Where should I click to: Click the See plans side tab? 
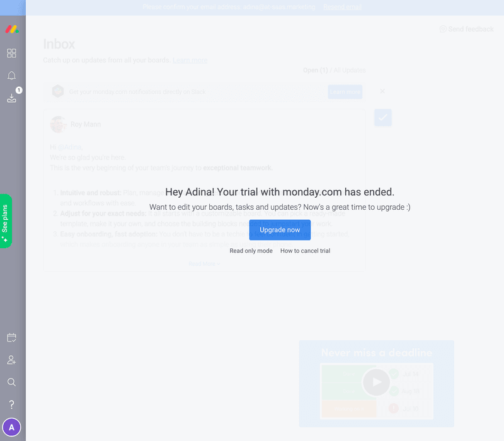(x=6, y=221)
